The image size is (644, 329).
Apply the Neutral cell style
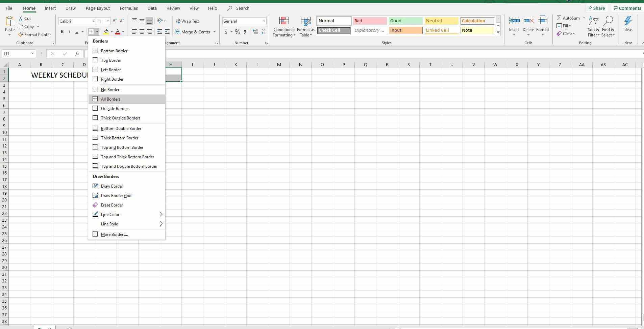point(441,21)
